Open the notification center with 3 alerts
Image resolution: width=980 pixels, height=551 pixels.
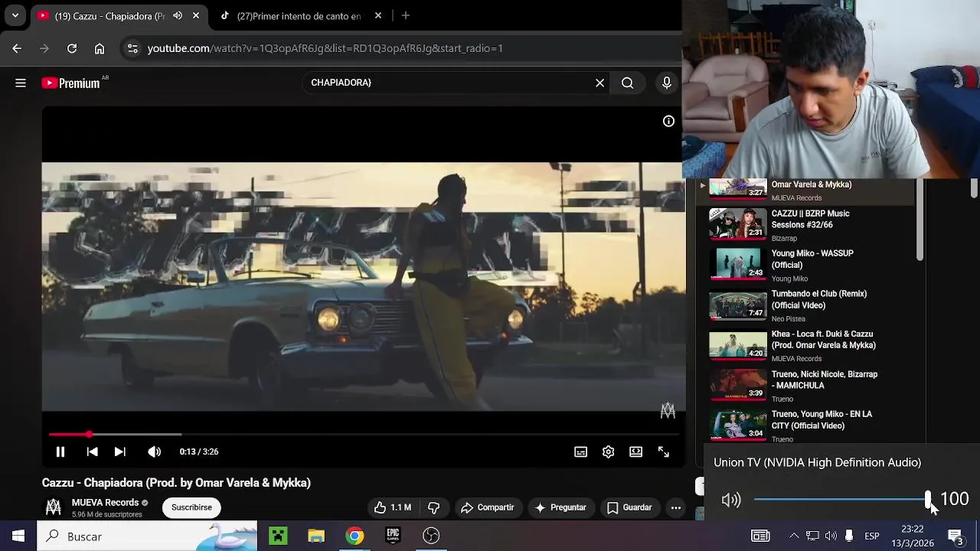pos(955,536)
